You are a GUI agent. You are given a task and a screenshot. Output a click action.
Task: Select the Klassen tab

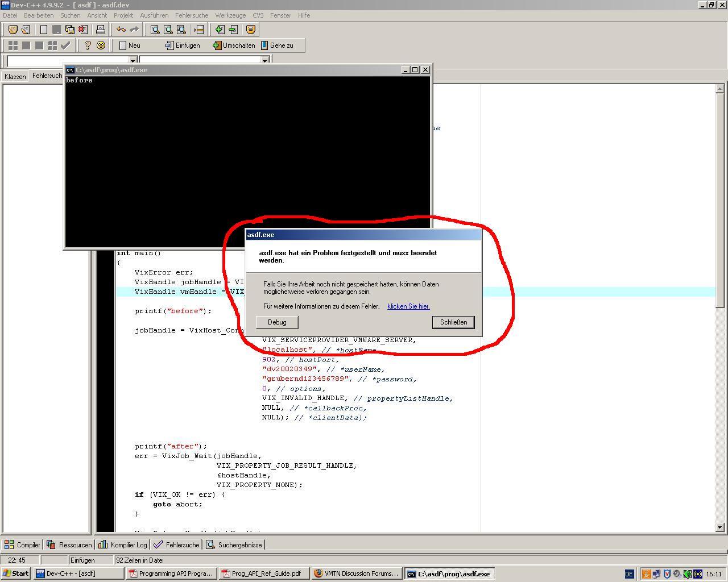[15, 76]
